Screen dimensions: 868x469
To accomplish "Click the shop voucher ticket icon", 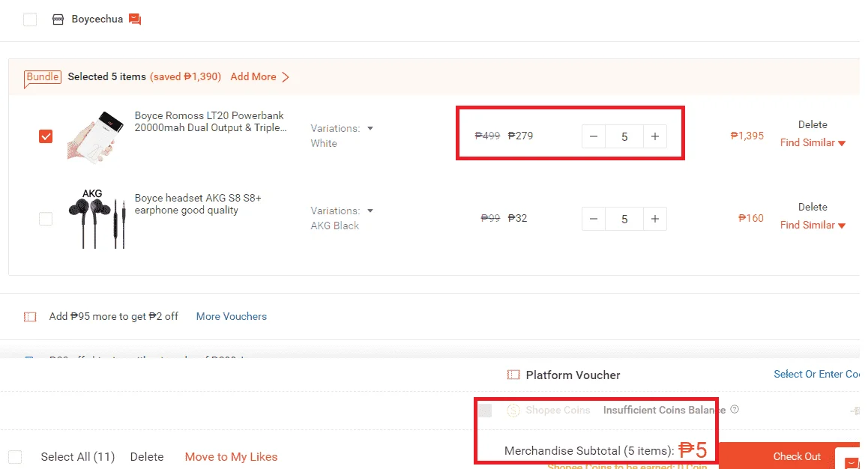I will click(x=30, y=317).
